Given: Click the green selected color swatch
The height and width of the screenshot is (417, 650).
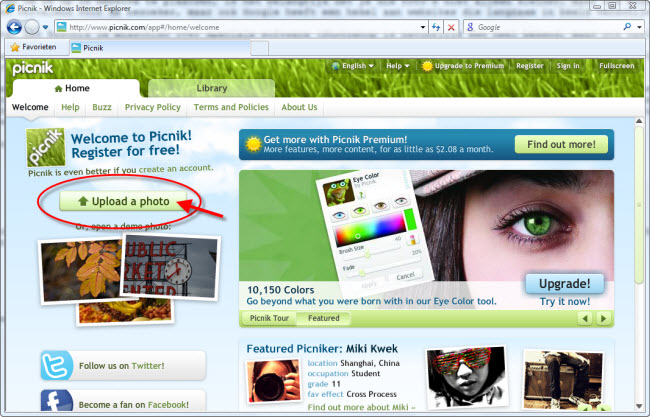Looking at the screenshot, I should (x=410, y=219).
